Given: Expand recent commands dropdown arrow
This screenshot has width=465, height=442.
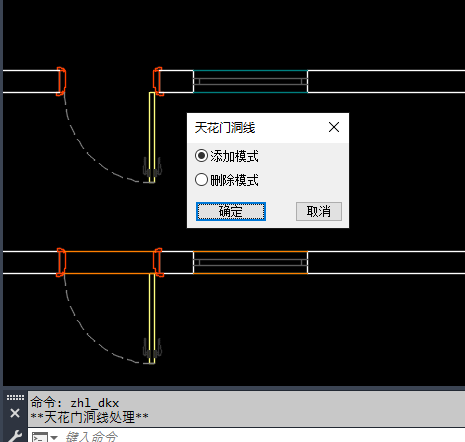Looking at the screenshot, I should [x=54, y=437].
